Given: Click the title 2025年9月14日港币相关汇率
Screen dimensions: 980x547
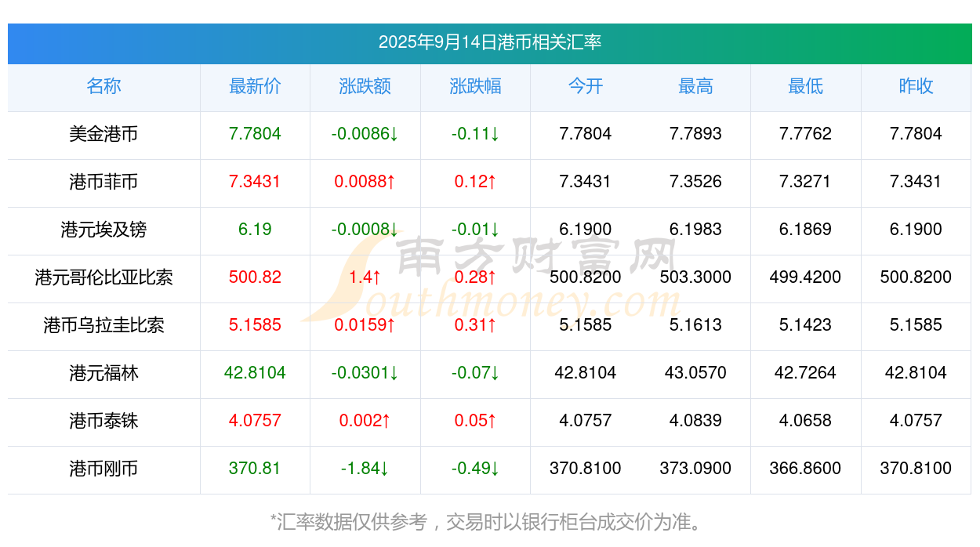Looking at the screenshot, I should 490,42.
